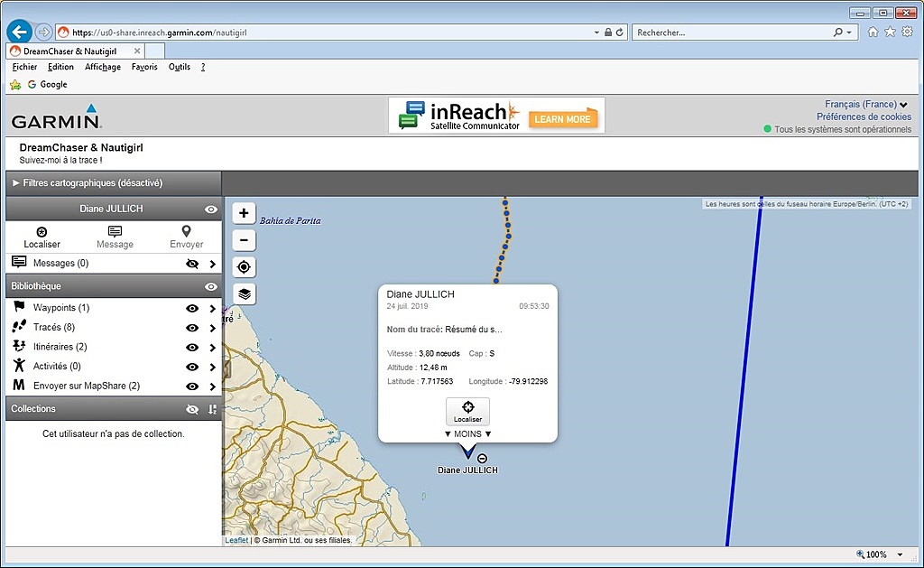Toggle Messages visibility eye
The width and height of the screenshot is (924, 568).
[192, 264]
